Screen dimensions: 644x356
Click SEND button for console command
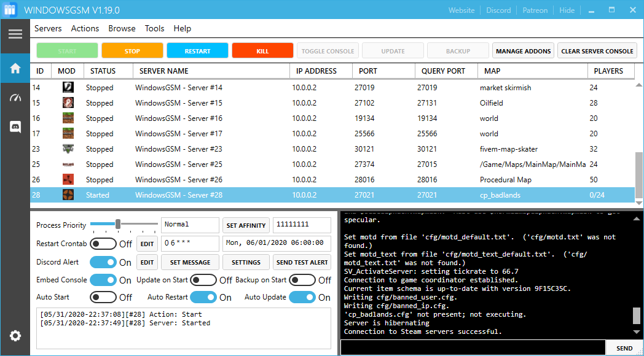tap(624, 348)
